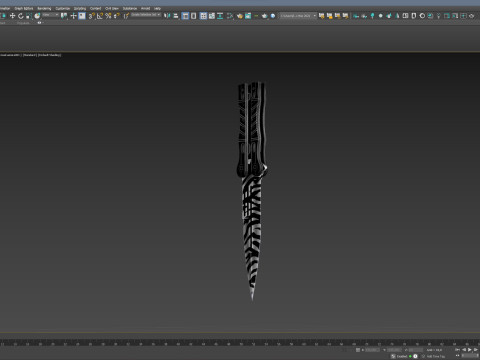Step to next frame
The height and width of the screenshot is (360, 480).
(476, 350)
